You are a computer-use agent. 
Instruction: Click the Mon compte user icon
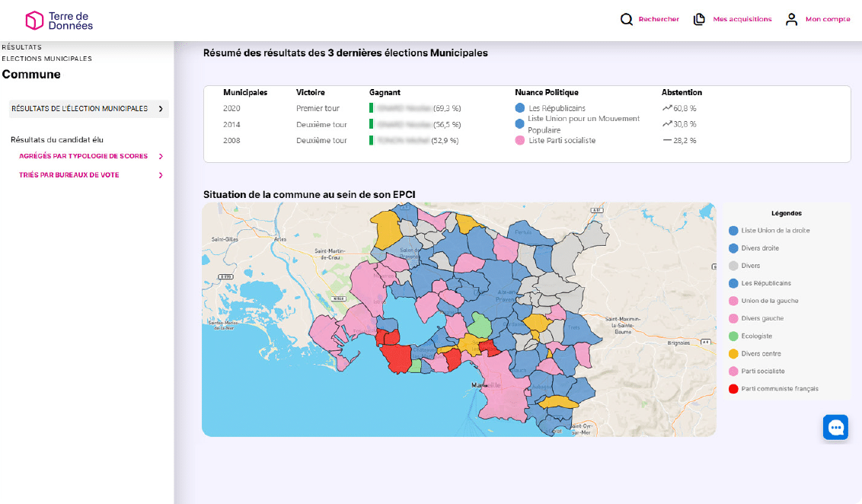(792, 19)
